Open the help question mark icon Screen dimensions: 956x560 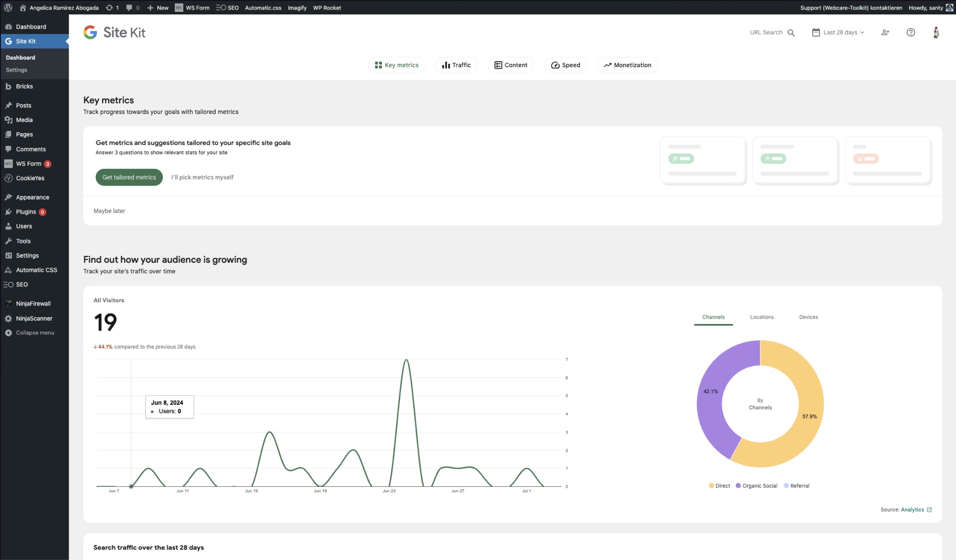click(910, 32)
